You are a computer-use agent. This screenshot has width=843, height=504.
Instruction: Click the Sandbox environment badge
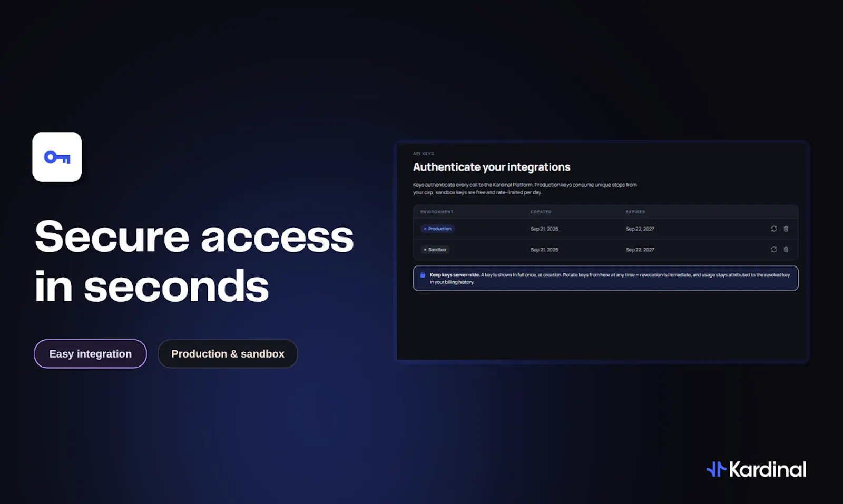(435, 250)
